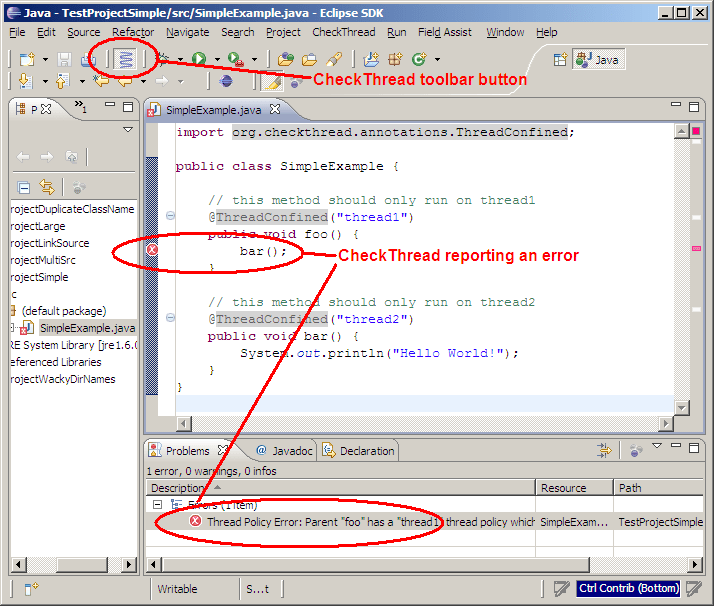
Task: Select the Thread Policy Error row
Action: pyautogui.click(x=425, y=522)
